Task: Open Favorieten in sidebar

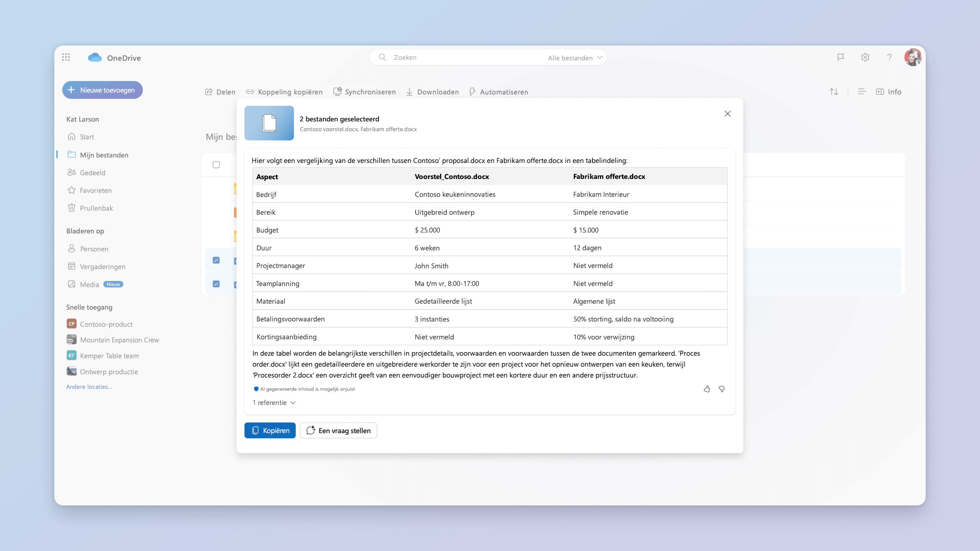Action: [x=89, y=190]
